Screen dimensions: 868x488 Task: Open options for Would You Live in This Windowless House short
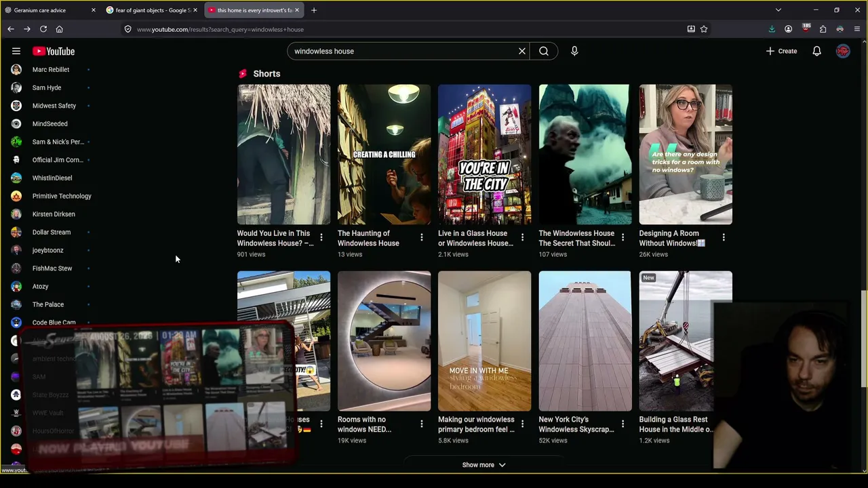click(321, 237)
